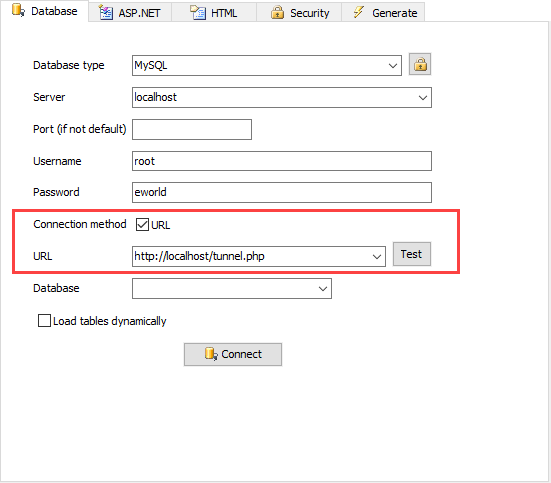Click the Generate tab lightning icon
Image resolution: width=551 pixels, height=483 pixels.
(x=358, y=12)
